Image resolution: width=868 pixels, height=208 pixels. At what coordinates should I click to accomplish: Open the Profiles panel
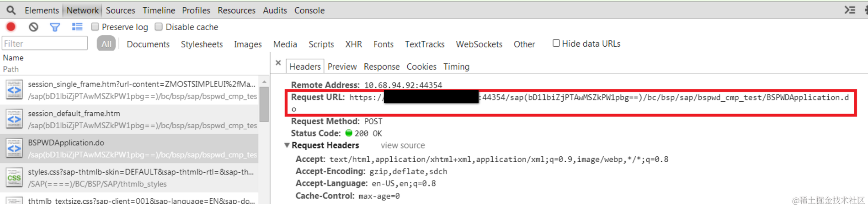(196, 10)
